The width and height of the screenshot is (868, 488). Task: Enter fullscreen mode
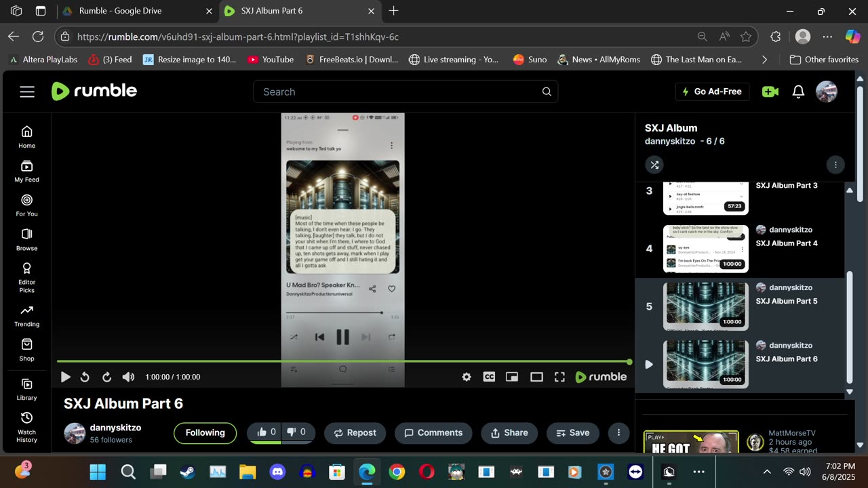(559, 377)
